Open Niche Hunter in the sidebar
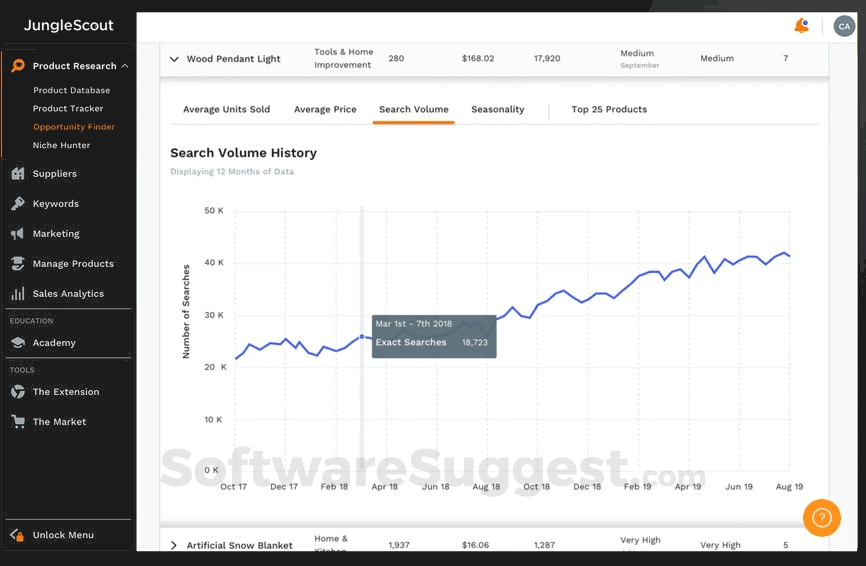This screenshot has width=866, height=566. point(62,145)
